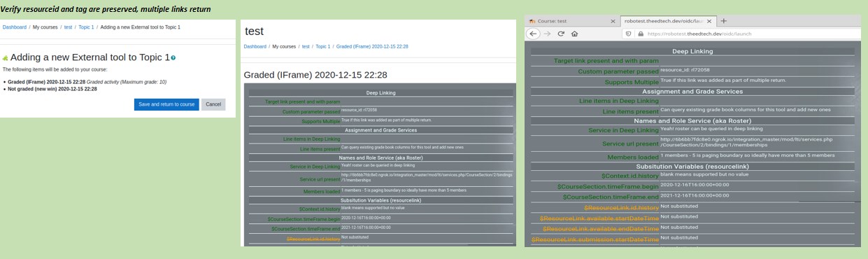Close the robotest.theedtech.dev browser tab
This screenshot has height=259, width=868.
coord(709,22)
